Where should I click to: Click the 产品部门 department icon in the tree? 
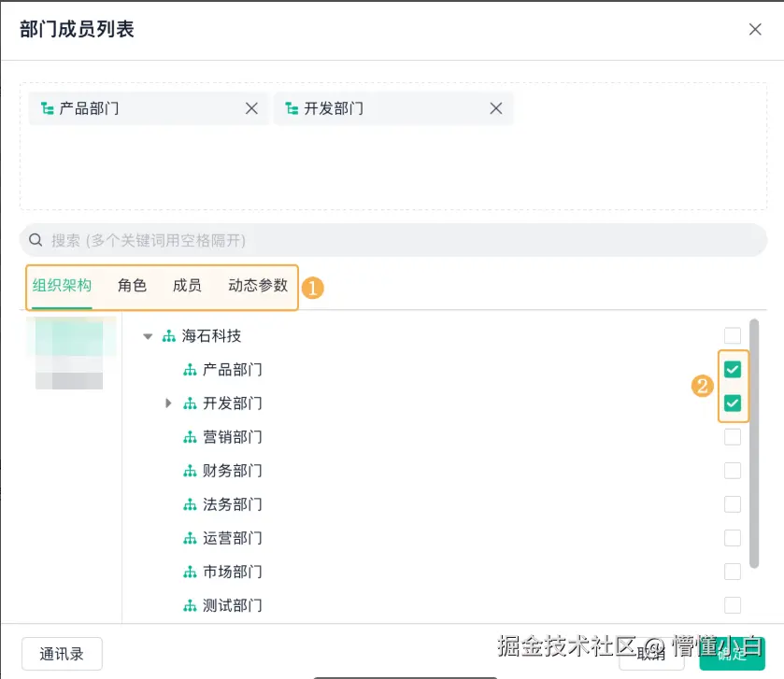[192, 369]
